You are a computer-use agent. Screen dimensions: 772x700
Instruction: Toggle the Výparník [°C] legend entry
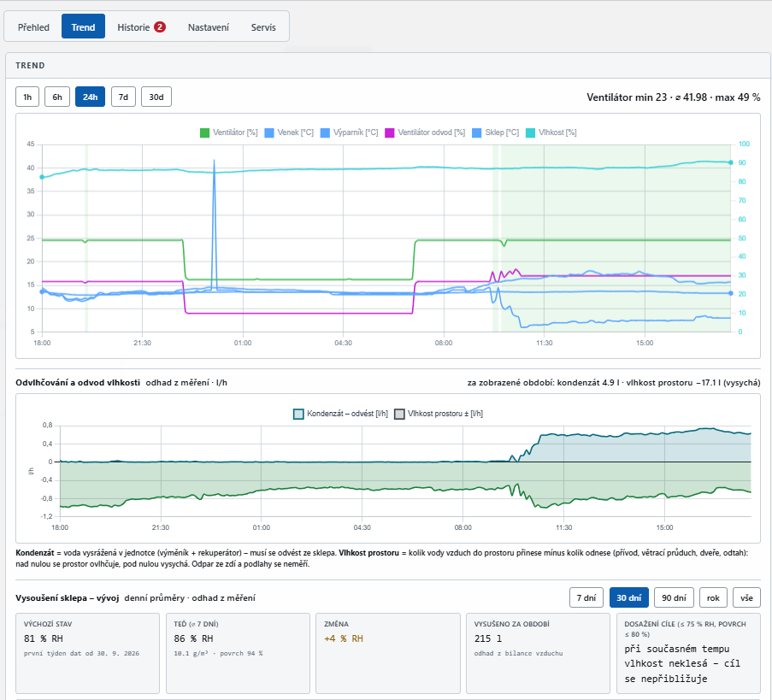point(349,132)
